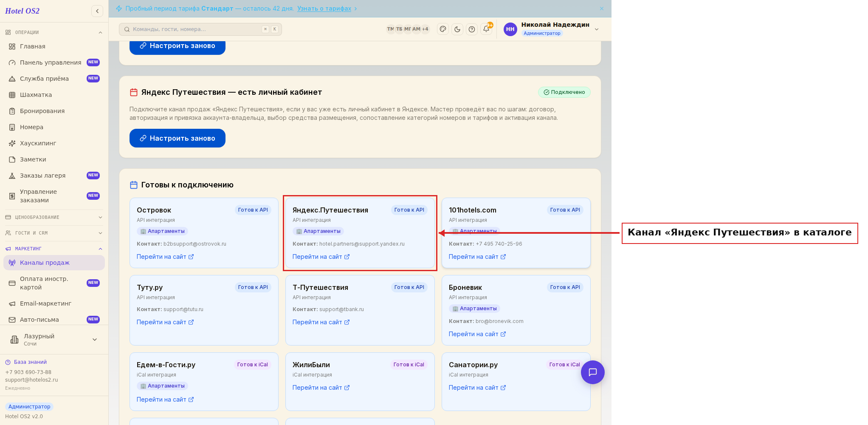Open Бронирования menu item

point(54,111)
